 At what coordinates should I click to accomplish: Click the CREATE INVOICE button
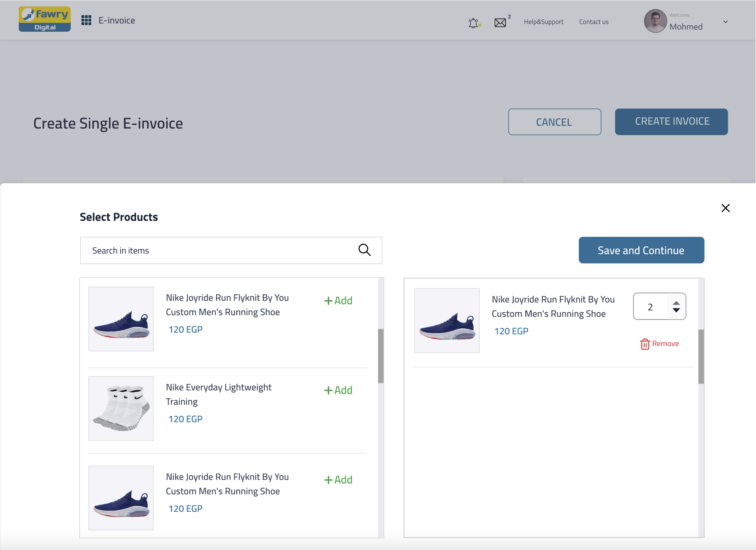click(671, 122)
